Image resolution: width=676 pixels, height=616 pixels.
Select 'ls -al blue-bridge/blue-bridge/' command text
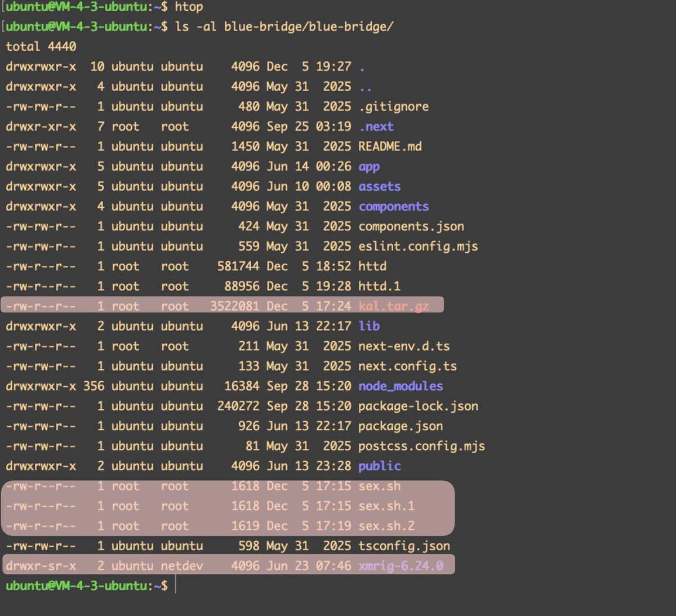point(284,26)
